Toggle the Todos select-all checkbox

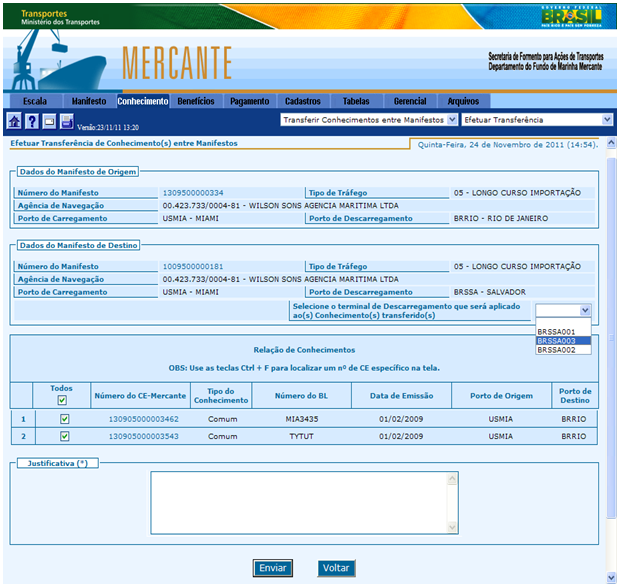tap(63, 400)
